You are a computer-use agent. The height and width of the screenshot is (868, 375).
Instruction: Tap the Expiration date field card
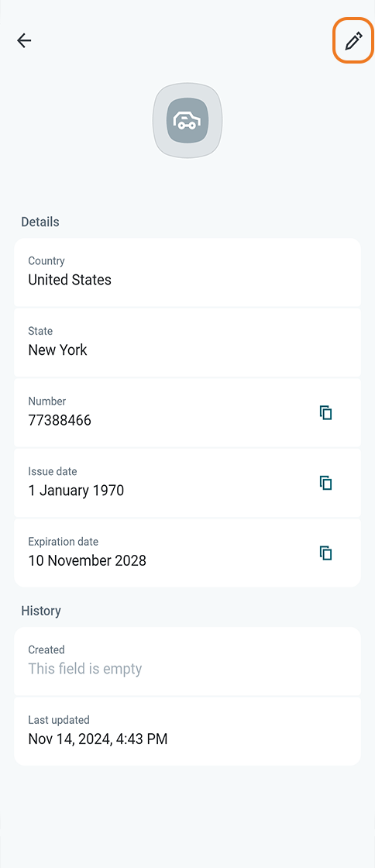(187, 553)
